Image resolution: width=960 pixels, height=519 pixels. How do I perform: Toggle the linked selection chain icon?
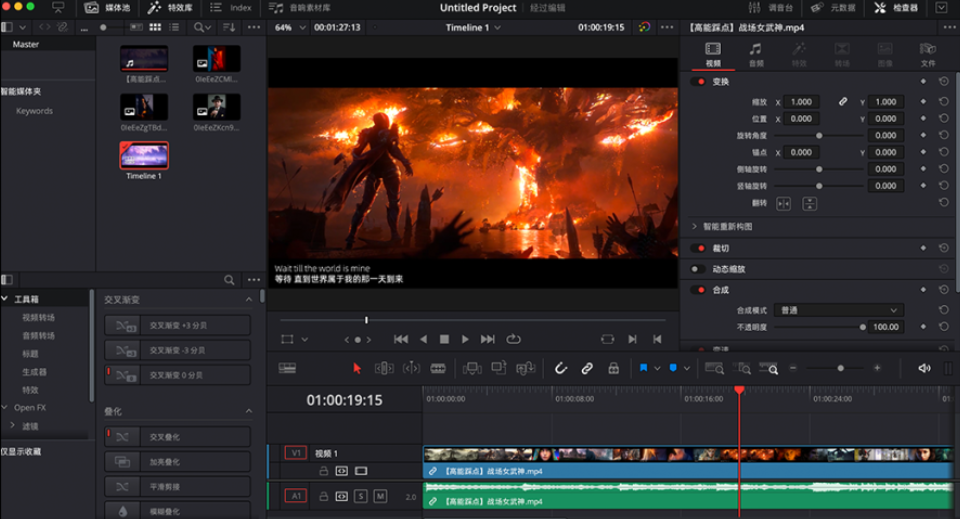(x=587, y=368)
